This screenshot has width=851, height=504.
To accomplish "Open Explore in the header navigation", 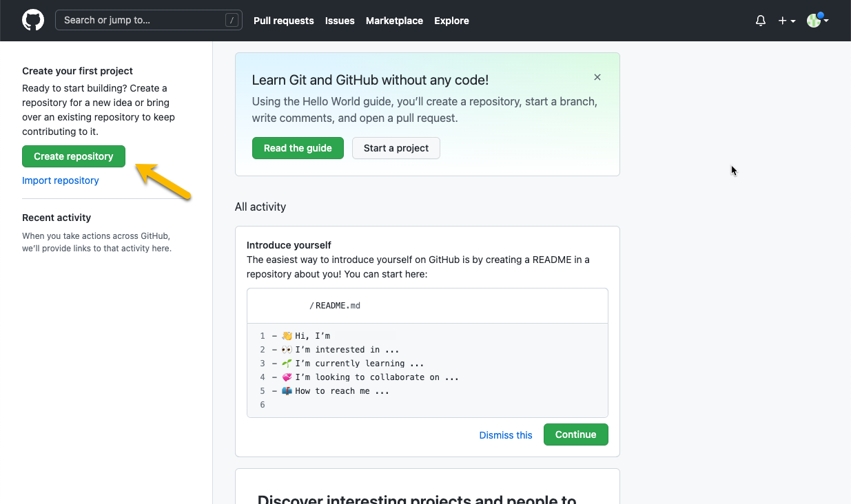I will click(451, 21).
